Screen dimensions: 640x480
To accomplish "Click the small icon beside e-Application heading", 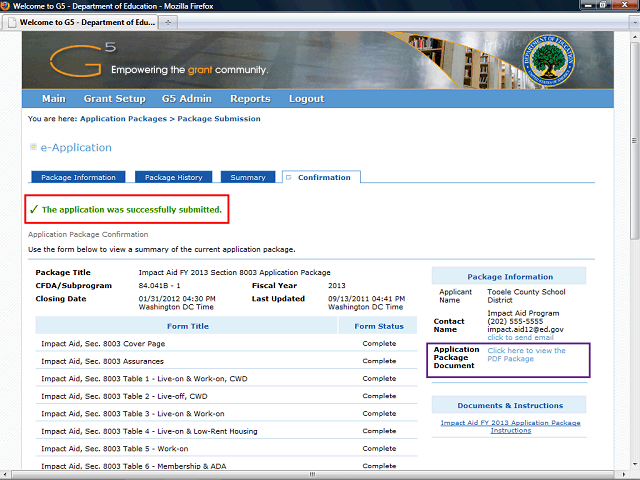I will [33, 147].
